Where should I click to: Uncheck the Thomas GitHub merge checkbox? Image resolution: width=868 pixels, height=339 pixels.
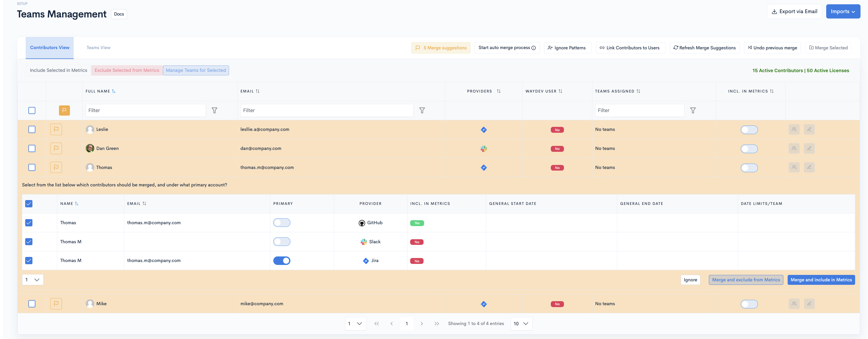(29, 223)
